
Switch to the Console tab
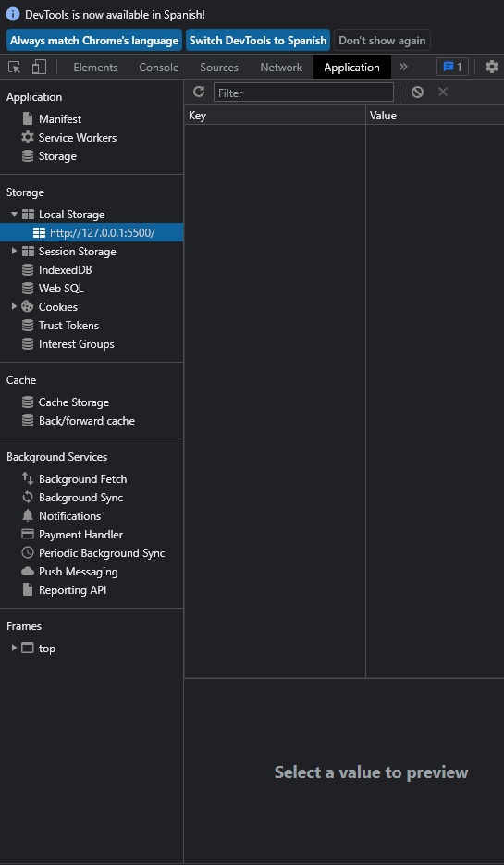159,68
